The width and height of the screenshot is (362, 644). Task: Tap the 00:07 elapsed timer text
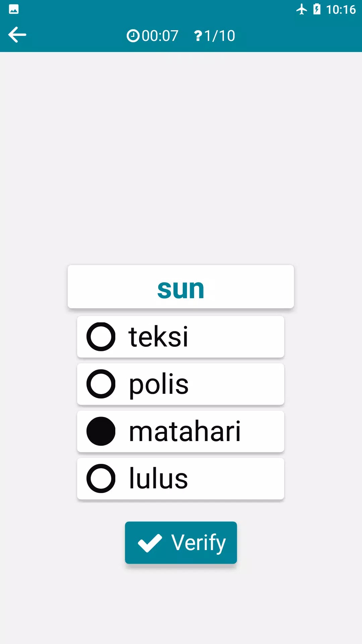(160, 36)
